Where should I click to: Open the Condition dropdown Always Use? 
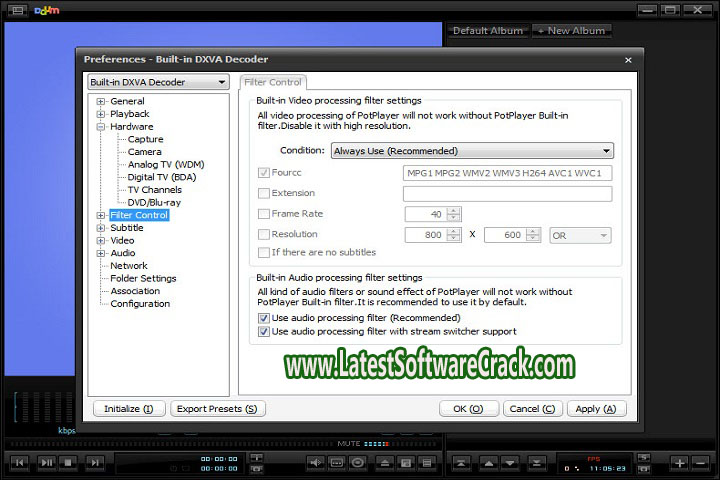point(472,151)
